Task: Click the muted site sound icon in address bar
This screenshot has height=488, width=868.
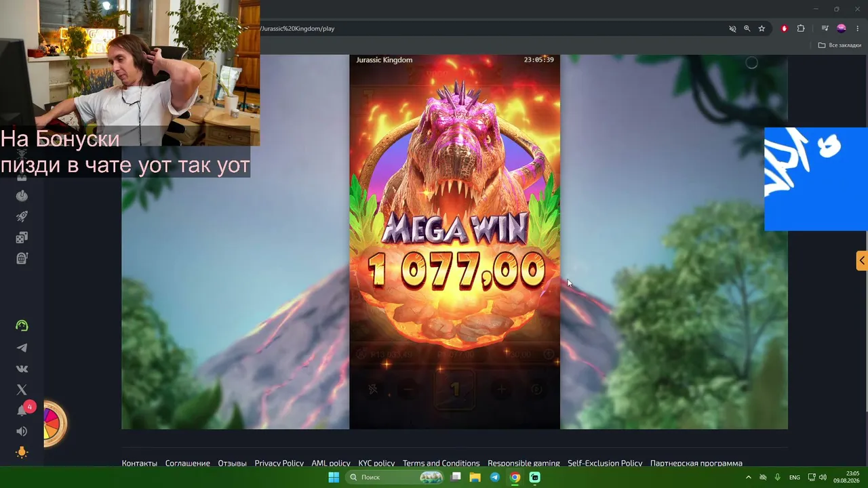Action: coord(732,28)
